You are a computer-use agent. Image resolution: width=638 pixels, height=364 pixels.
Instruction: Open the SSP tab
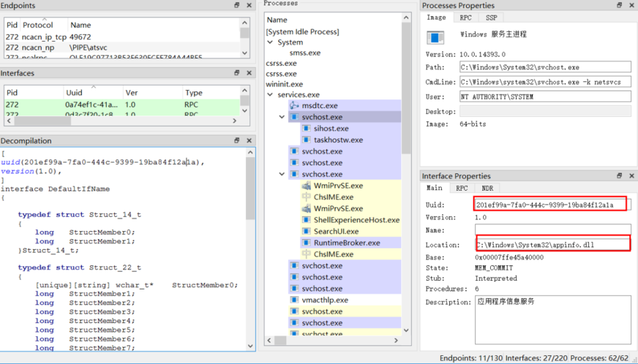click(491, 18)
